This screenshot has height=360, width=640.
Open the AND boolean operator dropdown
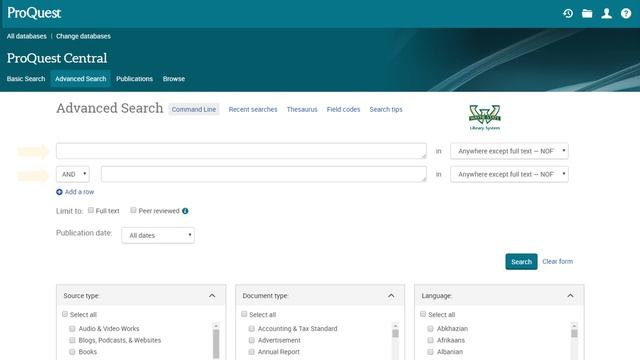pos(73,174)
